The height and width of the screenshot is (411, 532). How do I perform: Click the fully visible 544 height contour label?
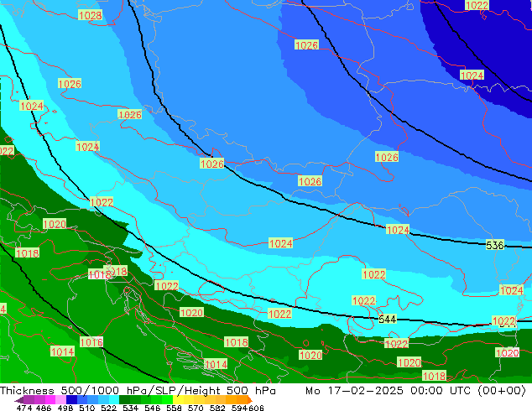click(x=387, y=319)
